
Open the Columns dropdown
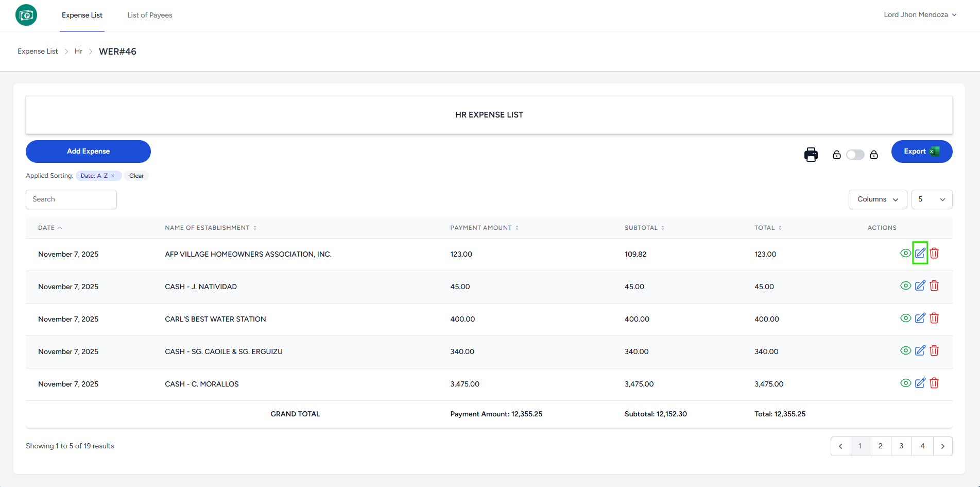coord(878,199)
